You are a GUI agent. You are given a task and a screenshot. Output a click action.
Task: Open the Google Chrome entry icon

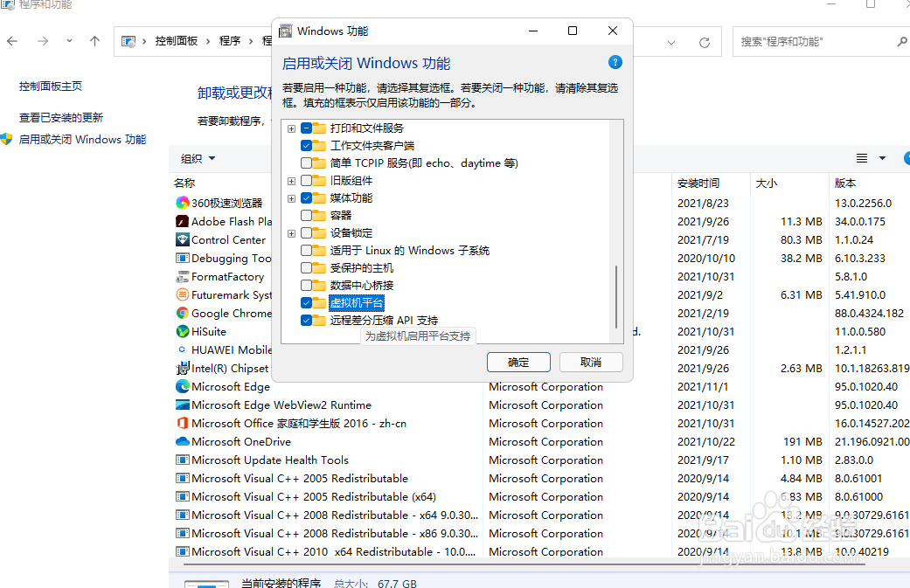(x=181, y=313)
